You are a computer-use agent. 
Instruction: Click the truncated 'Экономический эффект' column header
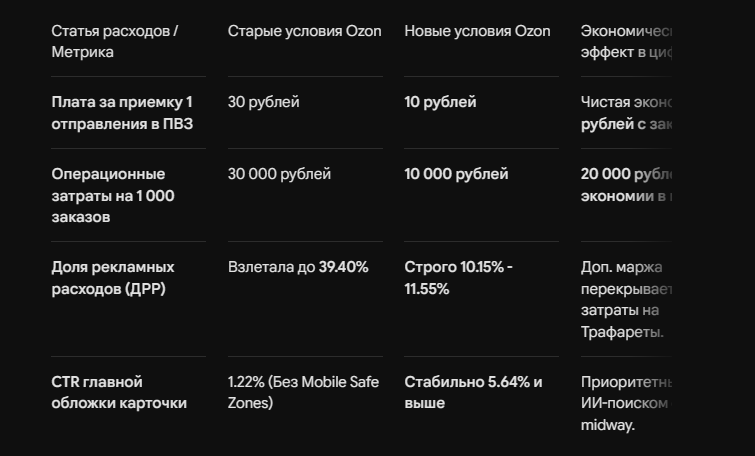(x=626, y=41)
